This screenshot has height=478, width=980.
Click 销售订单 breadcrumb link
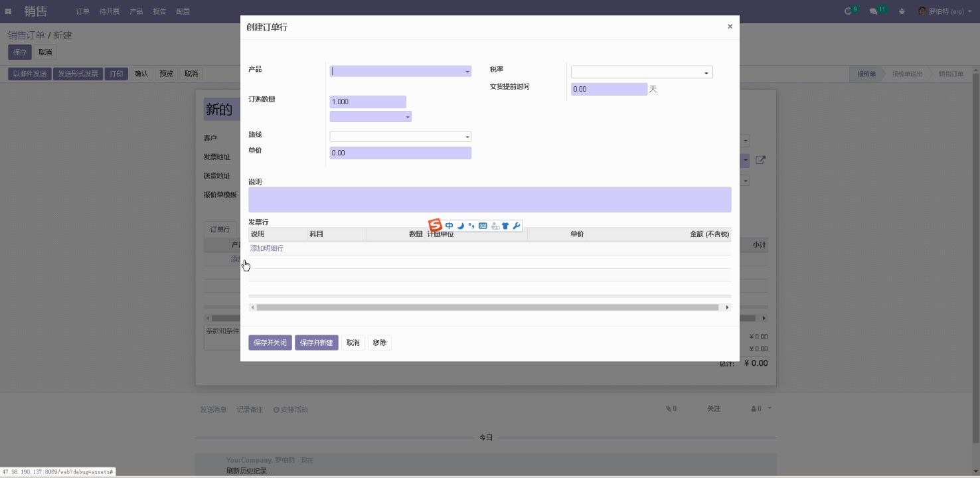(x=27, y=35)
